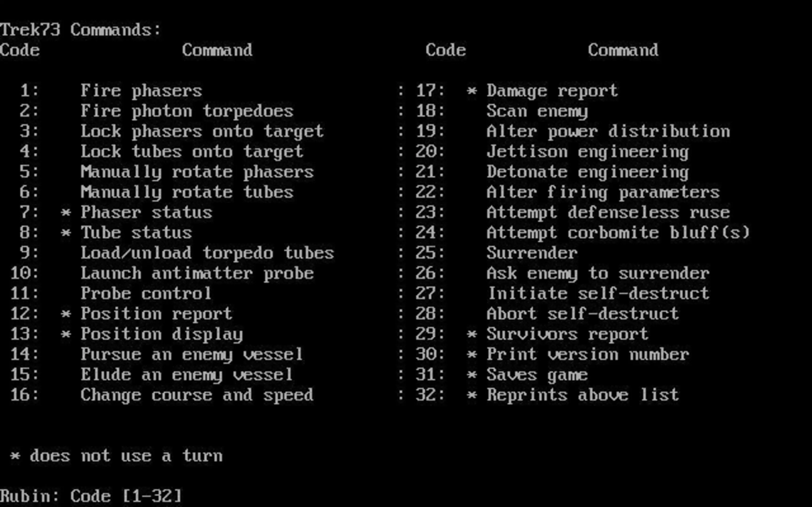
Task: Select Manually rotate tubes option
Action: click(187, 192)
